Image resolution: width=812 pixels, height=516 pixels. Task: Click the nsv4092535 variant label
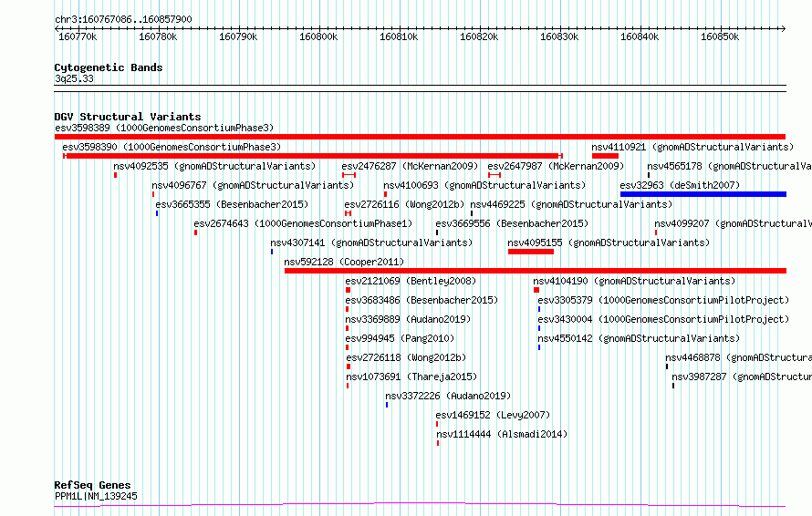[214, 166]
